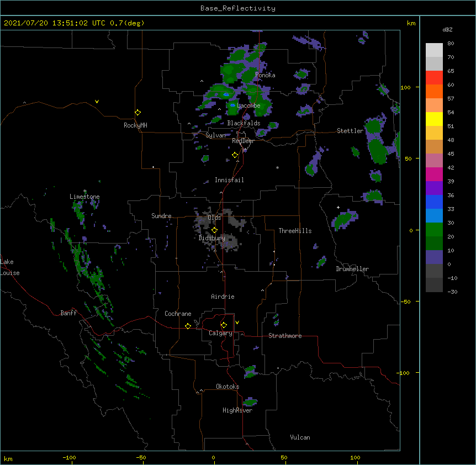Select the indigo 10-0 dBZ legend swatch
Screen dimensions: 476x465
point(434,257)
